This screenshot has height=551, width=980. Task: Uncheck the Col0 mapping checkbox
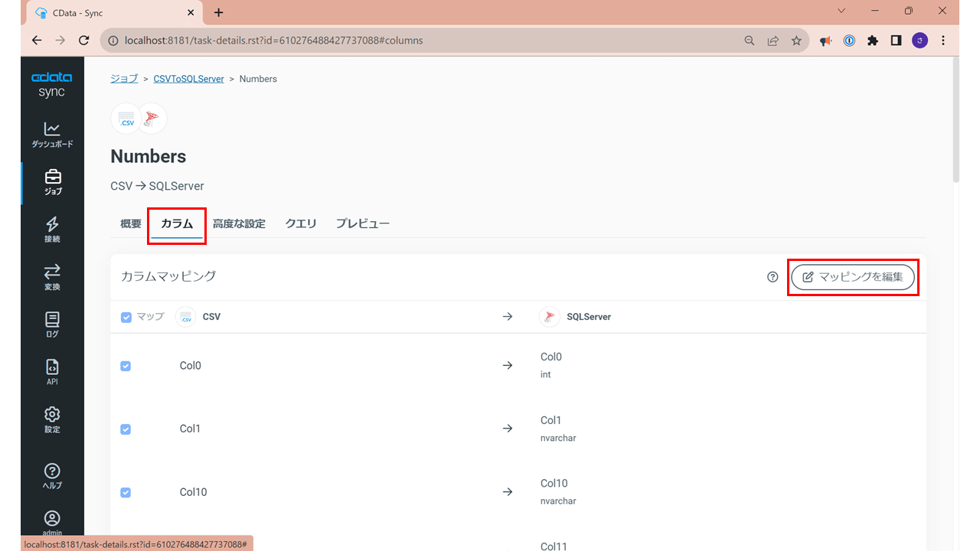coord(126,366)
